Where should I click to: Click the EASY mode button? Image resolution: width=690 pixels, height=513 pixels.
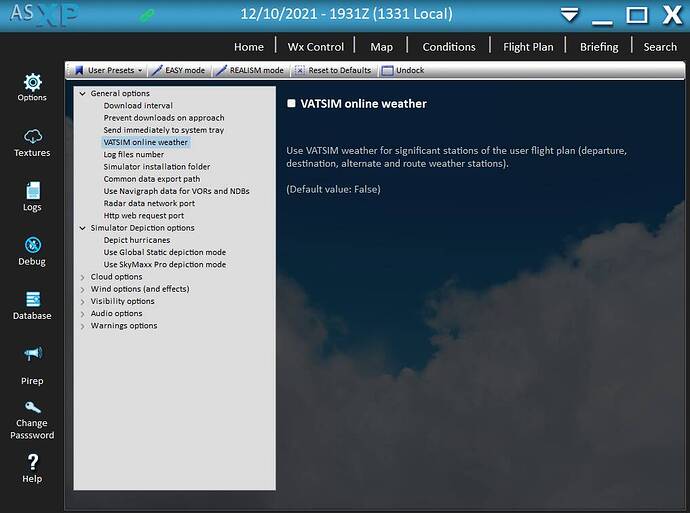pos(180,71)
